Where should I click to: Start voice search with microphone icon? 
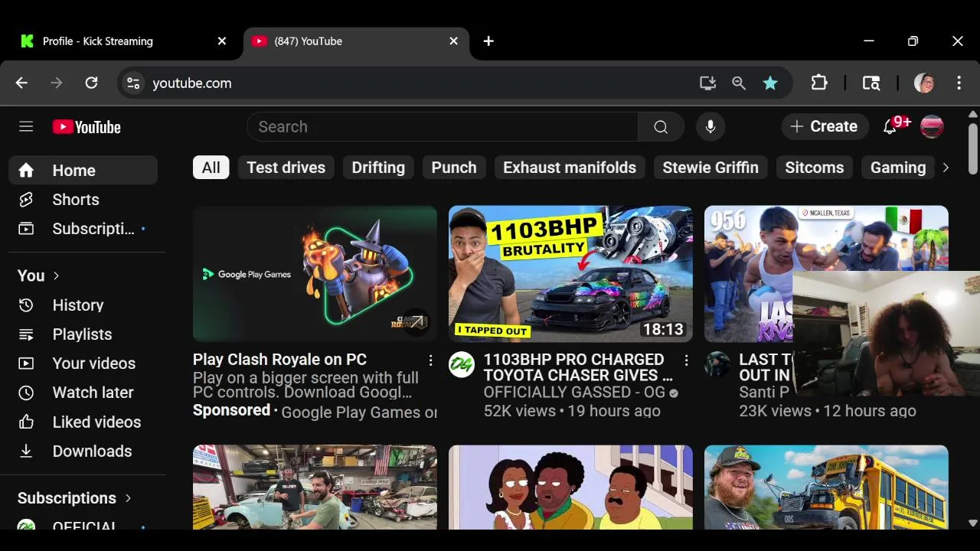[x=710, y=127]
